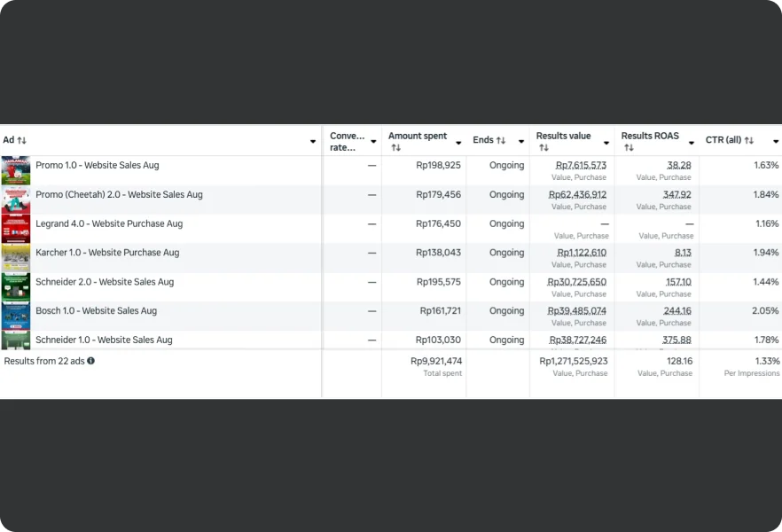Click the sort arrows beside Ends
The height and width of the screenshot is (532, 782).
501,140
